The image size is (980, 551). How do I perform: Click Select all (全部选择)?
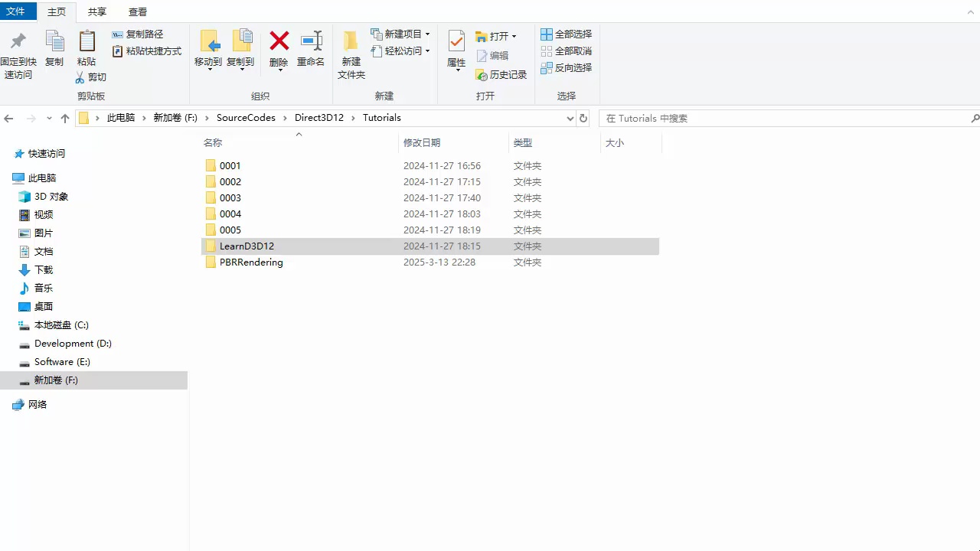click(x=567, y=34)
